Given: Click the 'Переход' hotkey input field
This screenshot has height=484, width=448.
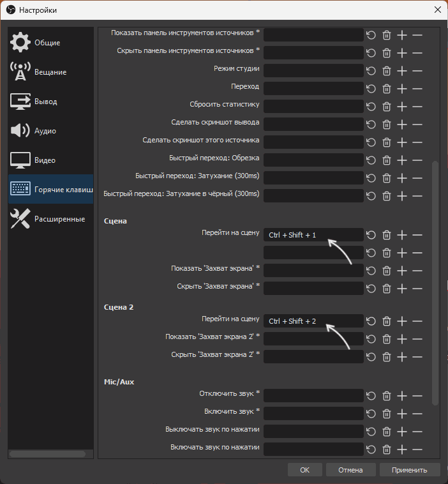Looking at the screenshot, I should (x=313, y=88).
